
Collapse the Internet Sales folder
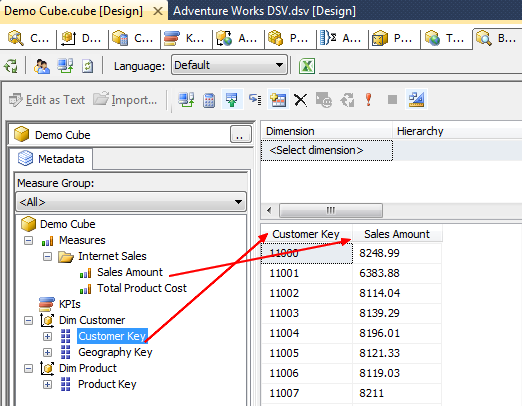(47, 256)
